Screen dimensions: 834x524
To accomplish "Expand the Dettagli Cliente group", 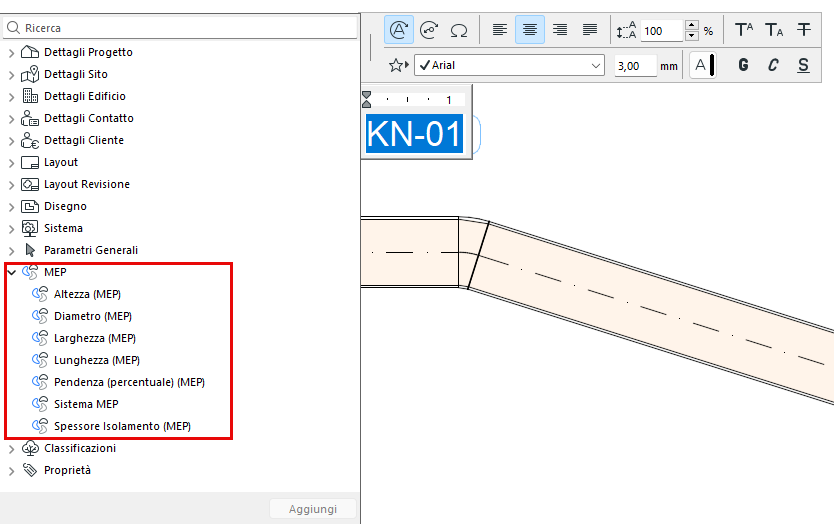I will tap(12, 141).
